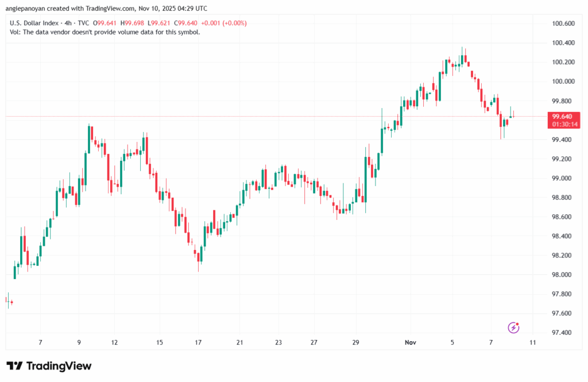Select the 29 date label on time axis

(x=355, y=342)
